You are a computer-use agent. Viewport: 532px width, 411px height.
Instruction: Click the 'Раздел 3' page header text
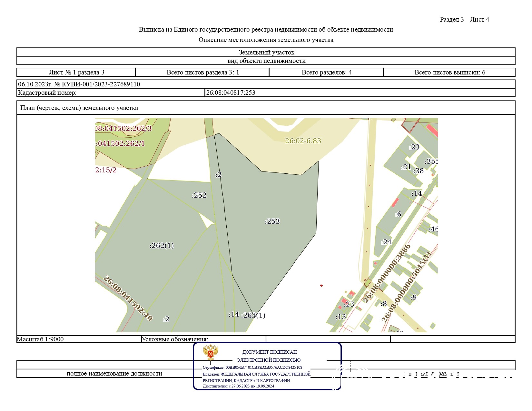point(452,20)
